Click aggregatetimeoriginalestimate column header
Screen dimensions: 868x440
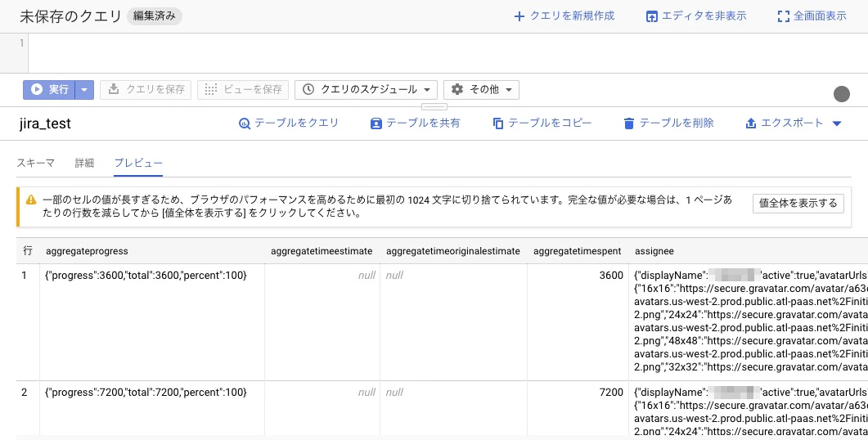point(453,251)
